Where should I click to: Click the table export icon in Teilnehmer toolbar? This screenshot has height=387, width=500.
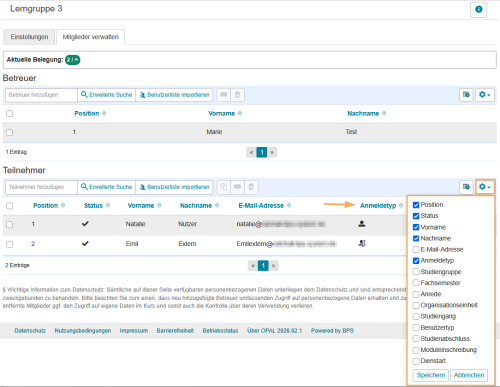pos(466,187)
